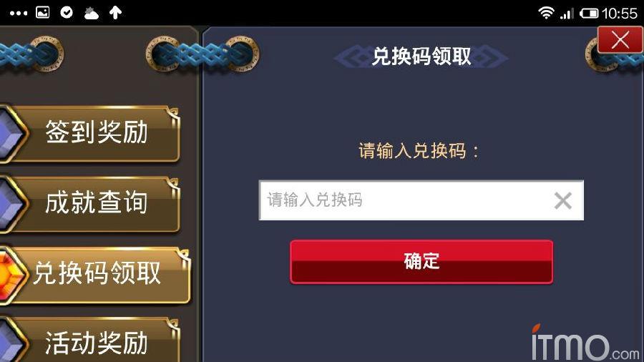Open the three-dots overflow in status bar
Viewport: 644px width, 362px height.
18,13
